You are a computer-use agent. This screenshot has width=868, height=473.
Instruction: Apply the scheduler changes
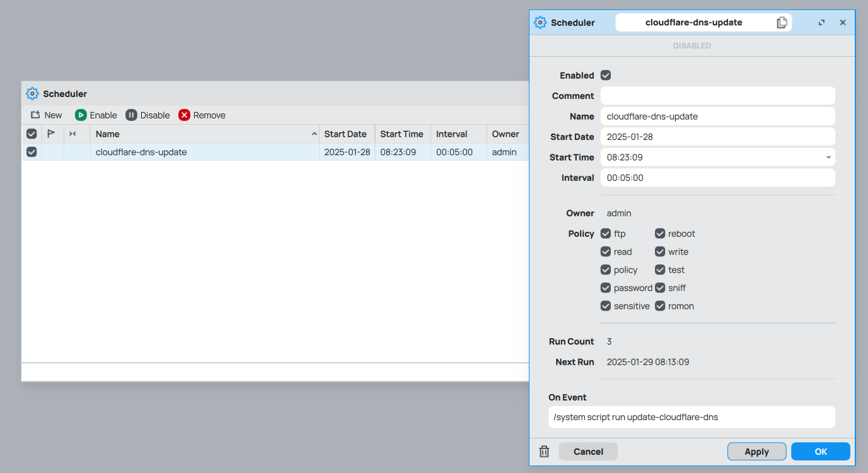[756, 451]
